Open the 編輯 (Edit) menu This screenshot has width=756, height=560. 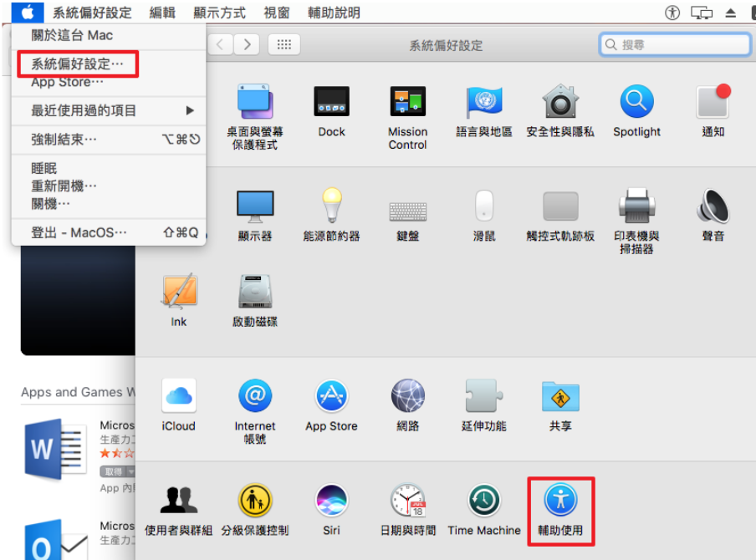(x=162, y=12)
